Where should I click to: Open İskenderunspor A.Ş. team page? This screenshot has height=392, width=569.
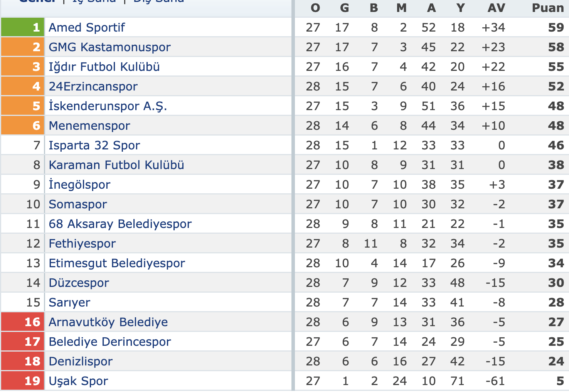[108, 106]
